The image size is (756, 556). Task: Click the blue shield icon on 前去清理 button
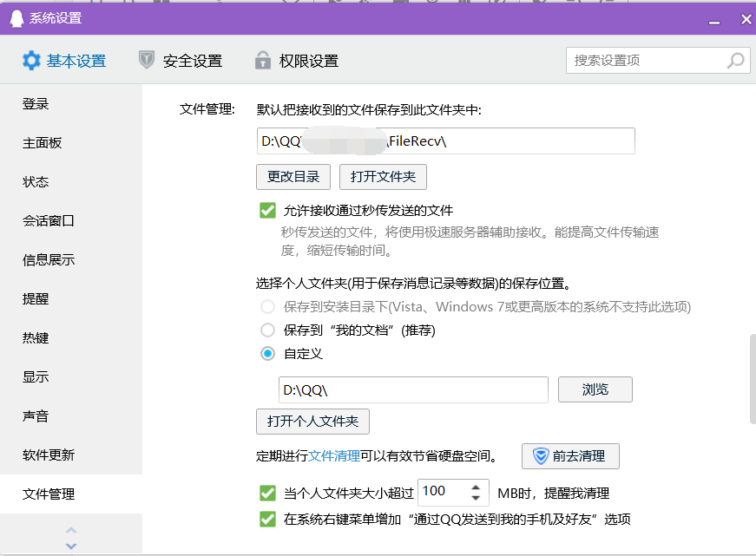click(x=542, y=456)
